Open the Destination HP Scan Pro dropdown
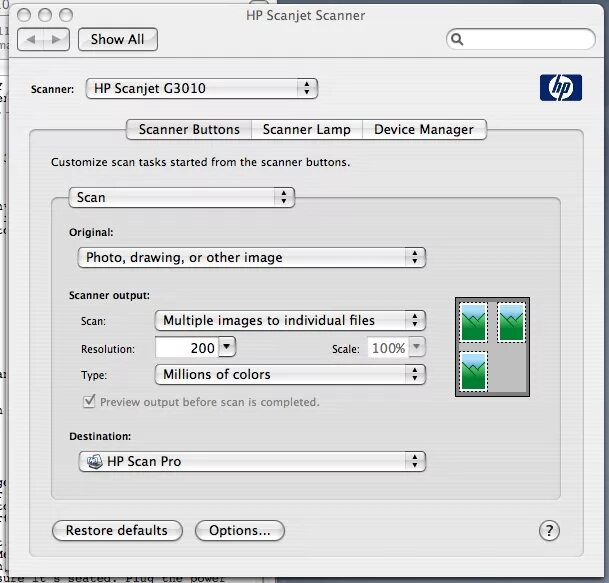 (x=252, y=461)
